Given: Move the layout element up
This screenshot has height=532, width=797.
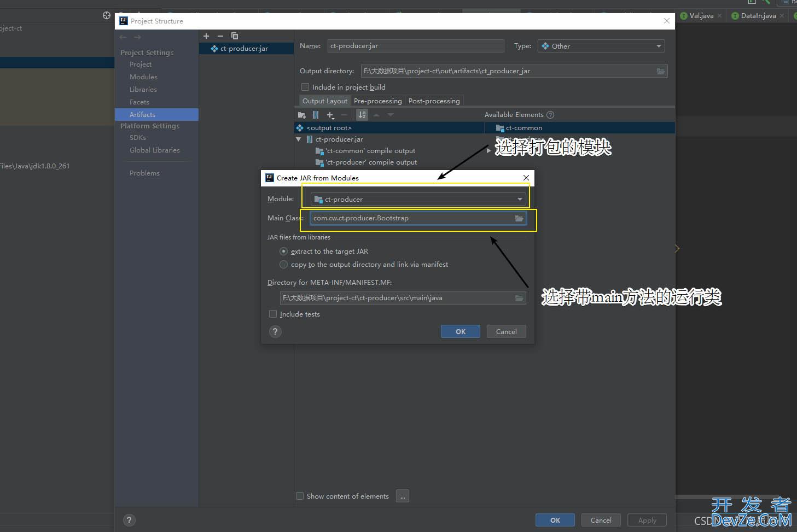Looking at the screenshot, I should click(376, 115).
